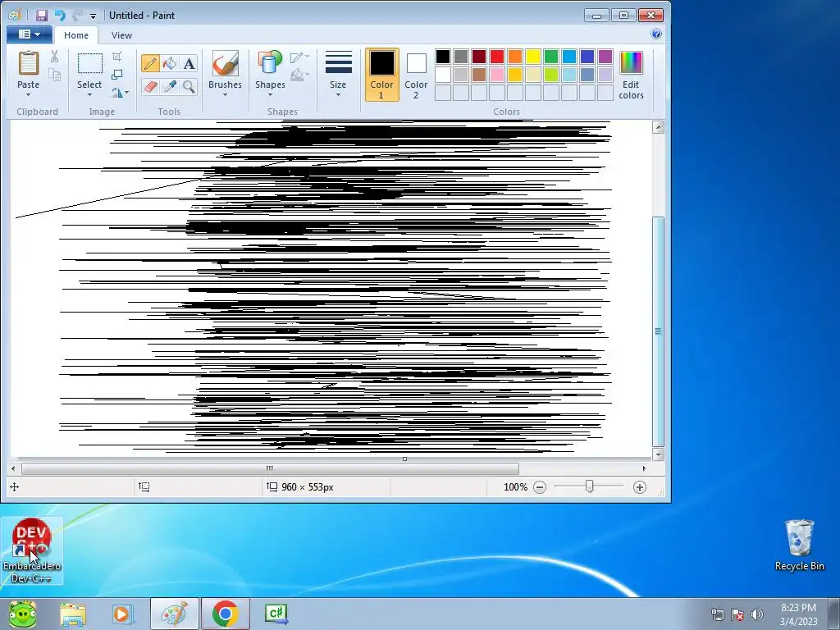840x630 pixels.
Task: Pick the dark gray color swatch
Action: [461, 57]
